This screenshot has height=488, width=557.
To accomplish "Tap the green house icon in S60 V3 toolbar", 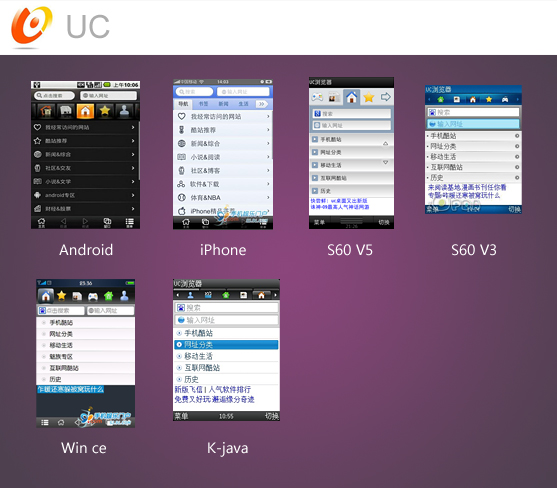I will [440, 99].
